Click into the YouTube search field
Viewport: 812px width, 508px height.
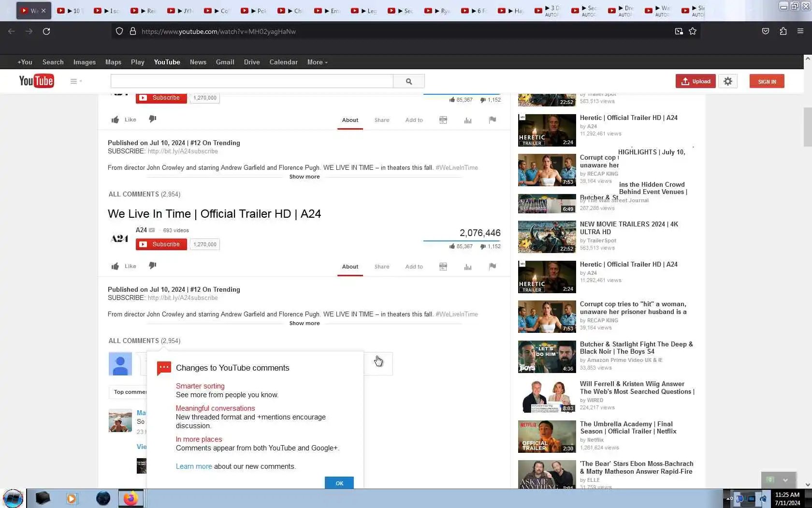[x=252, y=81]
